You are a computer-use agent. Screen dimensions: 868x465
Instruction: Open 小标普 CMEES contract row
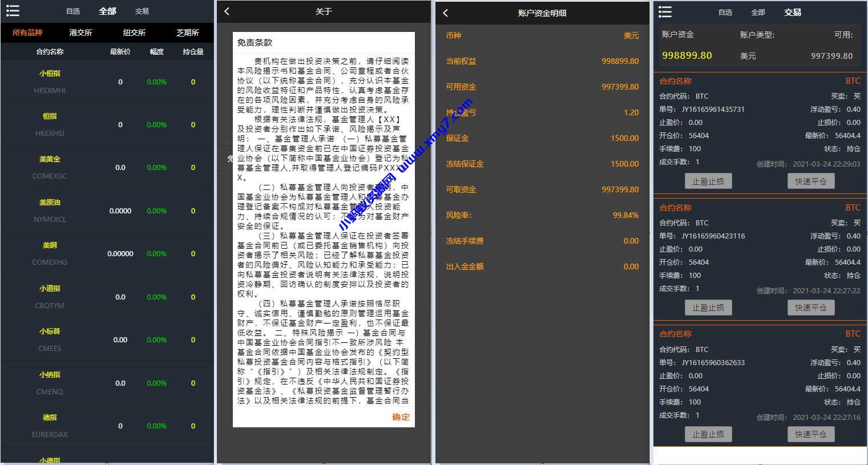point(107,339)
